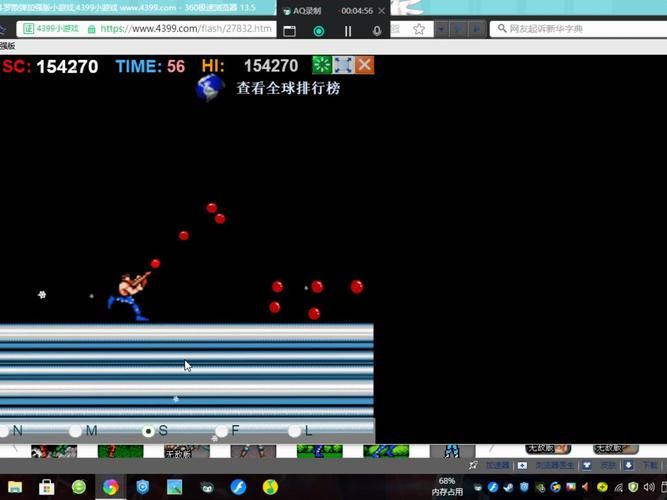Pause the AQ recording
This screenshot has height=500, width=667.
coord(348,31)
